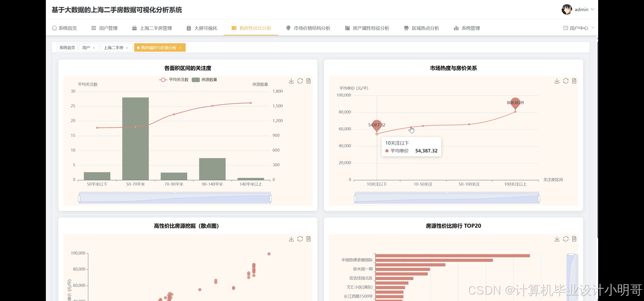
Task: Download the 市场热度与房价关系 chart image
Action: tap(557, 81)
